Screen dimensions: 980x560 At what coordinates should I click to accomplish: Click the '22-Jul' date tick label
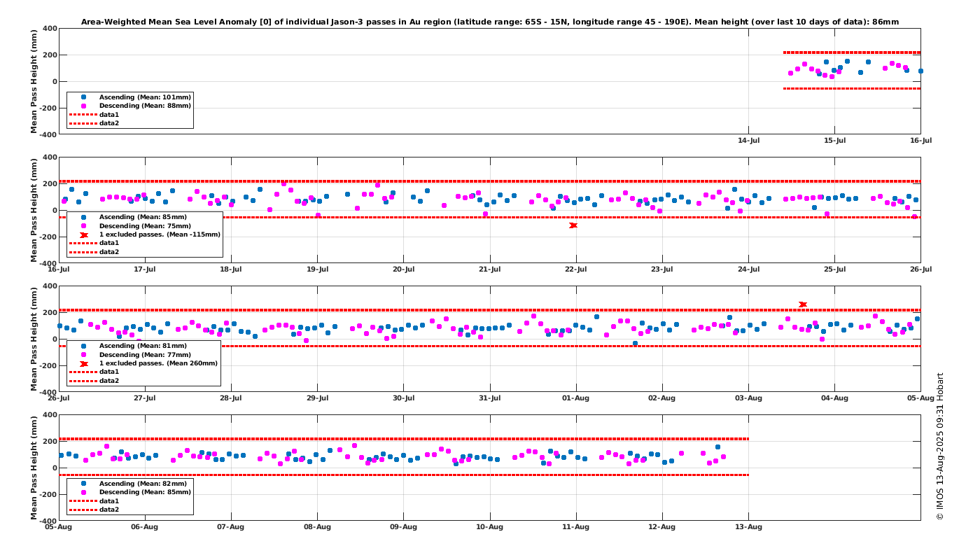click(575, 269)
